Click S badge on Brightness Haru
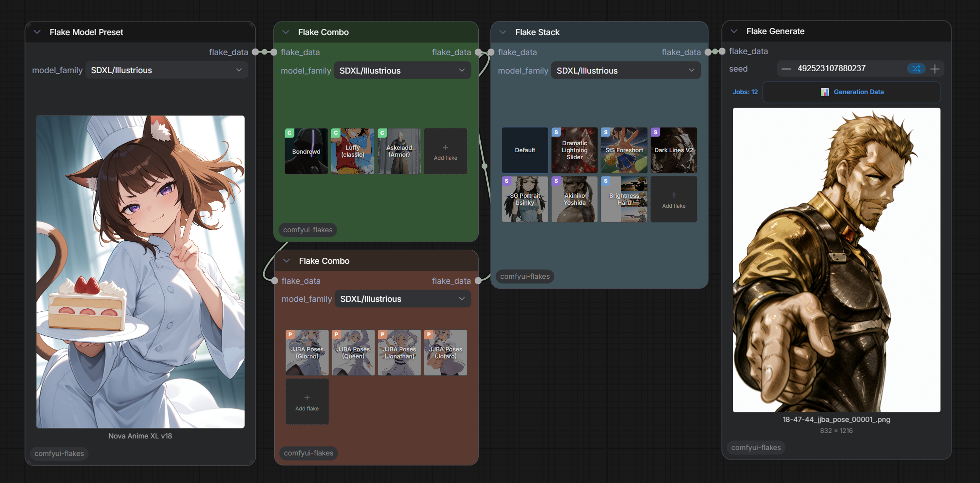 point(606,181)
